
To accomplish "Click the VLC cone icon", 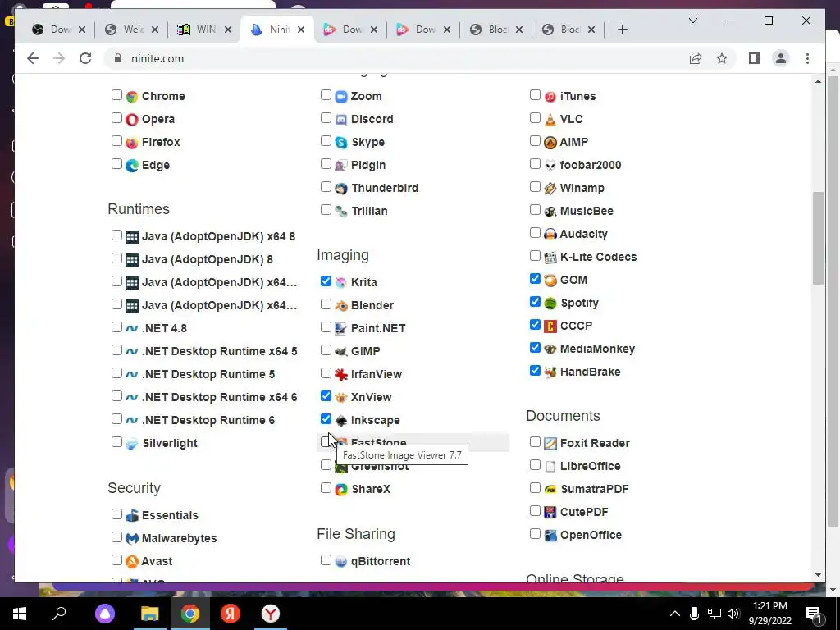I will pyautogui.click(x=550, y=120).
